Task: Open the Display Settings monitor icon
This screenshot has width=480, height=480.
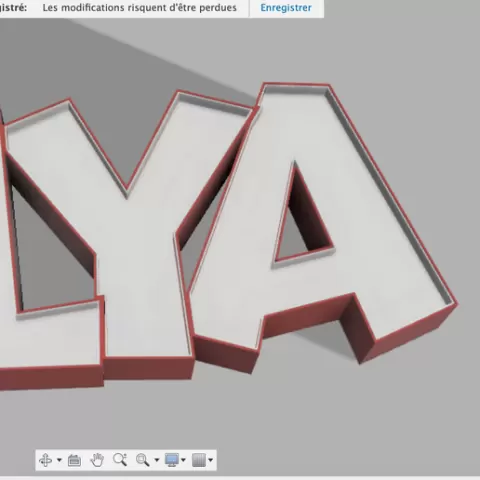Action: [x=172, y=460]
